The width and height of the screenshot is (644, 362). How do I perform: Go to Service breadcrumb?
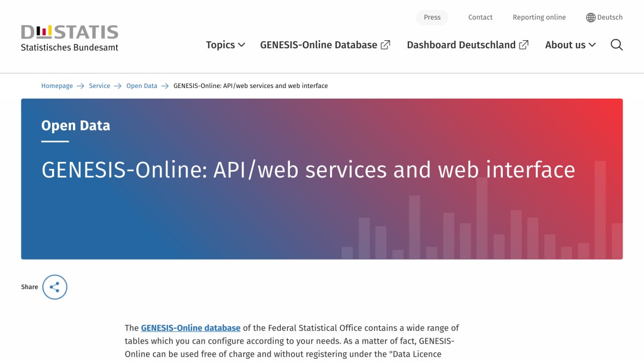click(99, 86)
